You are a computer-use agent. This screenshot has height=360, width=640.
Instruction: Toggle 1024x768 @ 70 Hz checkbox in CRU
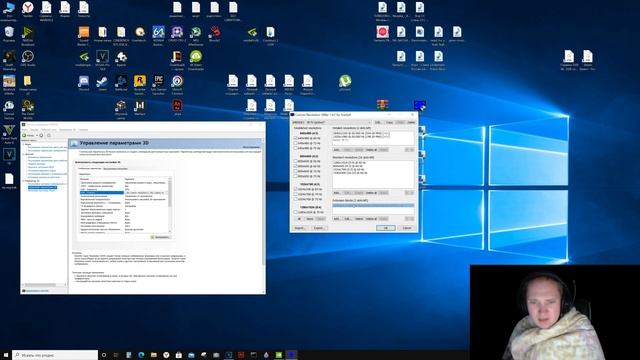click(x=296, y=194)
